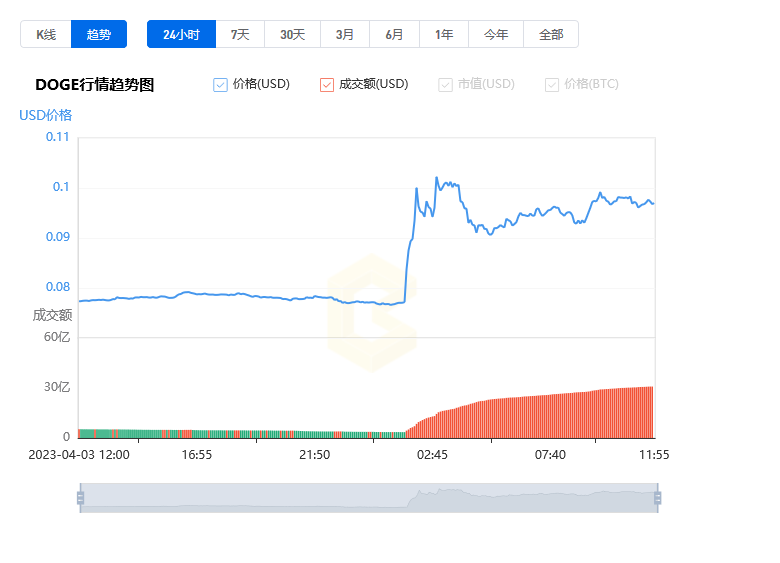
Task: Click the DOGE行情趋势图 chart title
Action: [95, 85]
